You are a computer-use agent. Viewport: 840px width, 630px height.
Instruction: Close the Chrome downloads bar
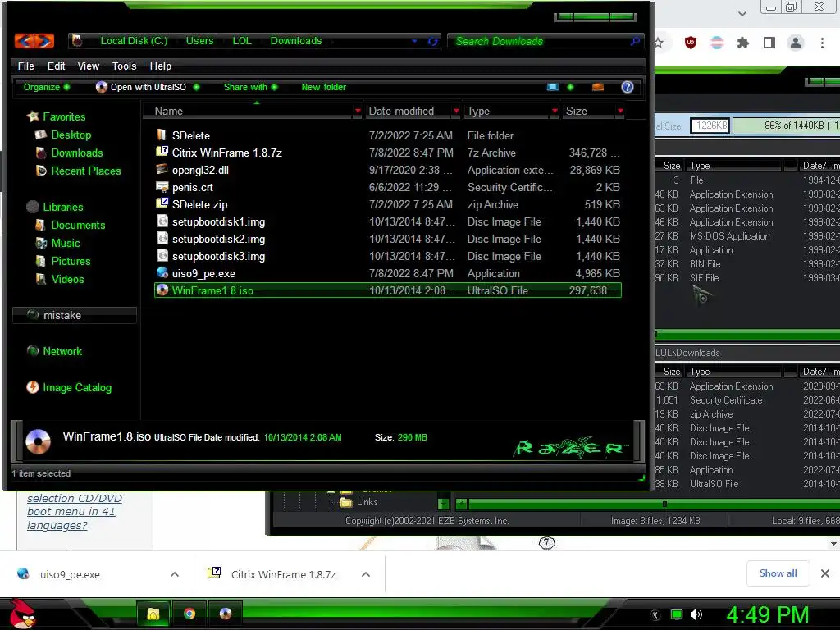coord(825,573)
